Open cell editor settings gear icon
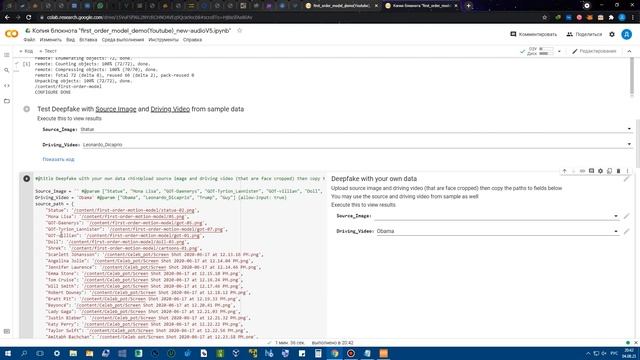 tap(600, 171)
